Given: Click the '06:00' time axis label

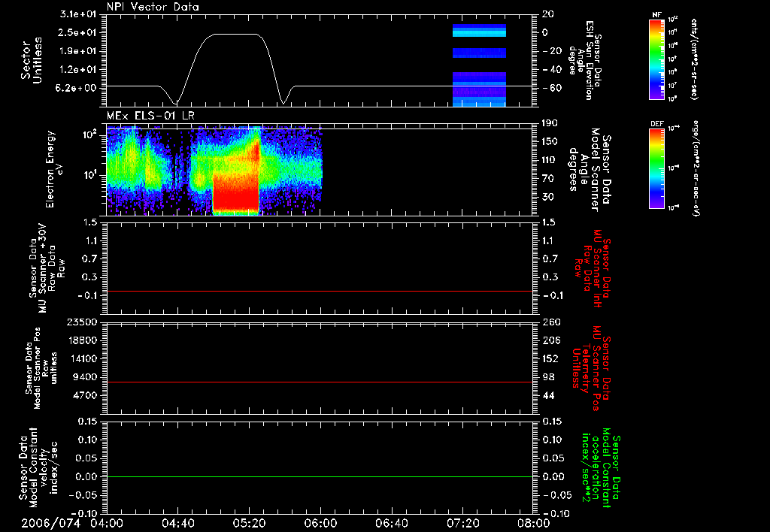Looking at the screenshot, I should [x=320, y=523].
